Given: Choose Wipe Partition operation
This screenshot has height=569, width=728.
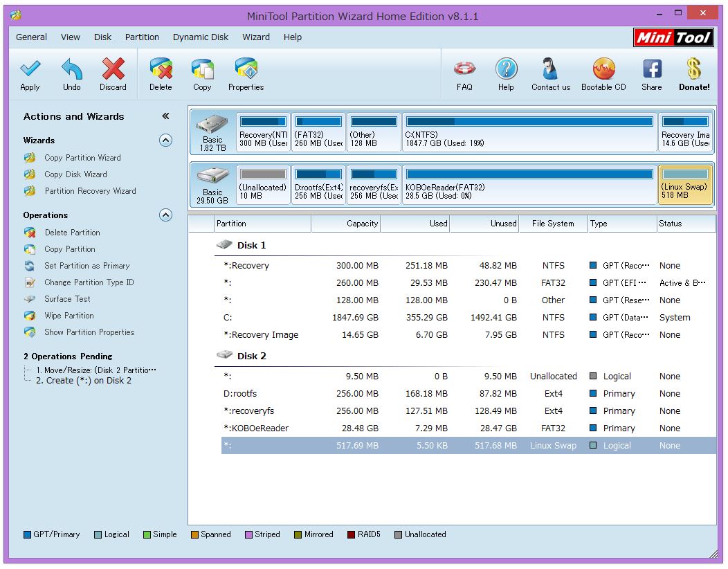Looking at the screenshot, I should [x=69, y=316].
